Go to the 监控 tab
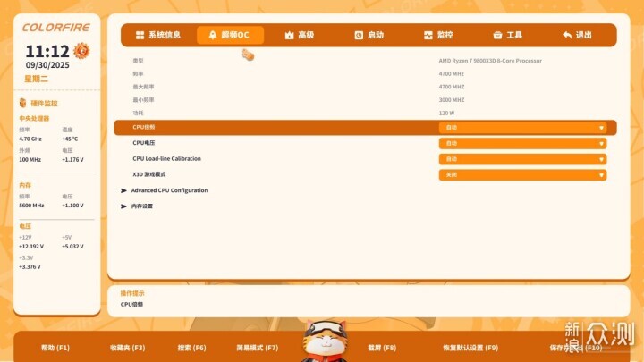 [x=438, y=35]
